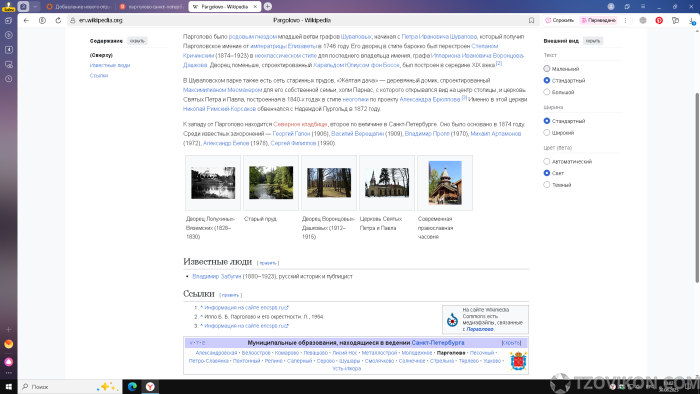Viewport: 700px width, 394px height.
Task: Hide the Внешний вид appearance panel
Action: point(593,41)
